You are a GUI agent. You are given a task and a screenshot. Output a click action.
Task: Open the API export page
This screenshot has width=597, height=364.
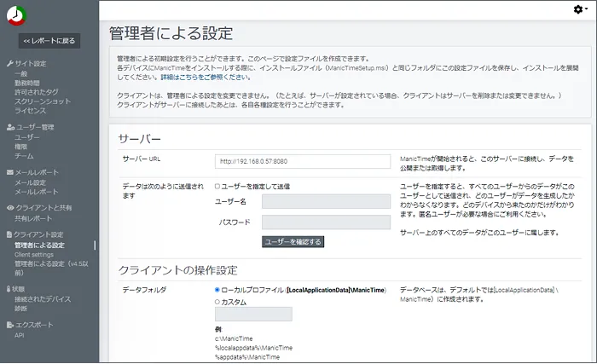coord(20,335)
